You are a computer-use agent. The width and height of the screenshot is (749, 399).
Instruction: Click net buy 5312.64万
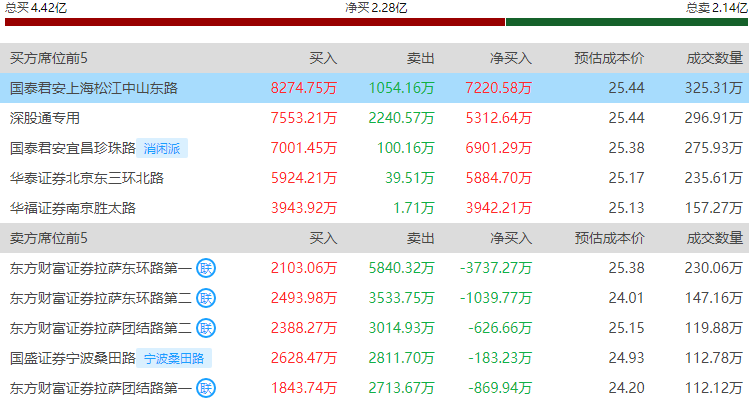(499, 118)
